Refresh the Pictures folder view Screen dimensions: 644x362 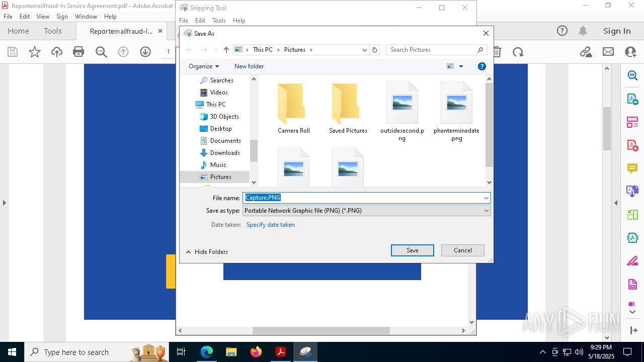[374, 50]
